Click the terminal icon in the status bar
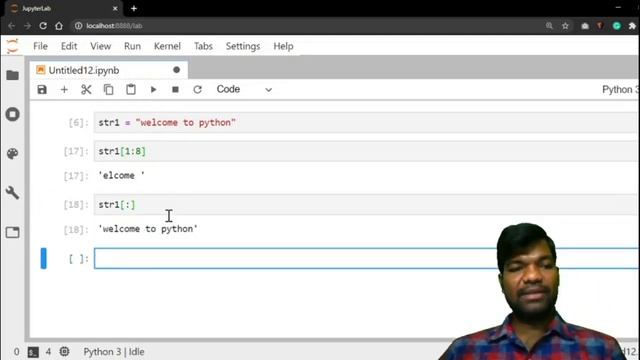 [33, 352]
